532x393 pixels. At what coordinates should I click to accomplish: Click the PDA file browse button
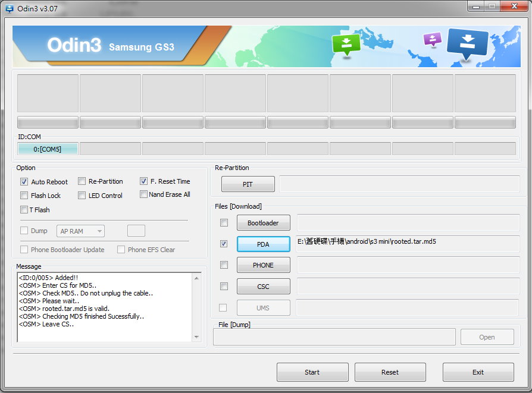(x=263, y=244)
